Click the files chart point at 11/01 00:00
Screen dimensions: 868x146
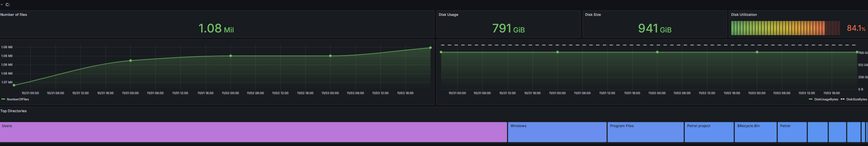tap(130, 60)
